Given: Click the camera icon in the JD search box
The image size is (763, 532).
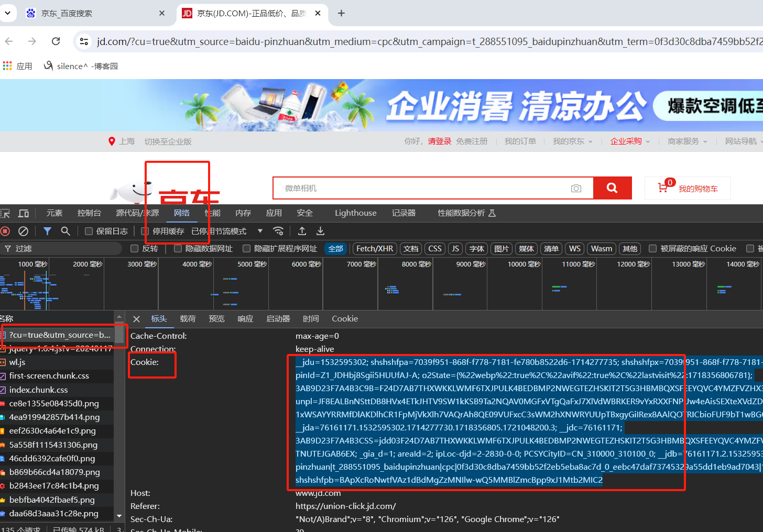Looking at the screenshot, I should point(576,189).
